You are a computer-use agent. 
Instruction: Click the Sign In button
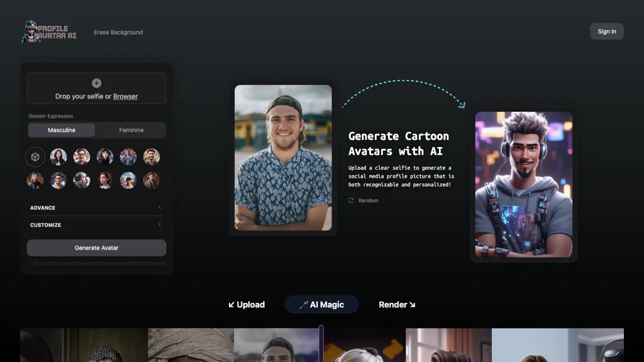tap(607, 31)
